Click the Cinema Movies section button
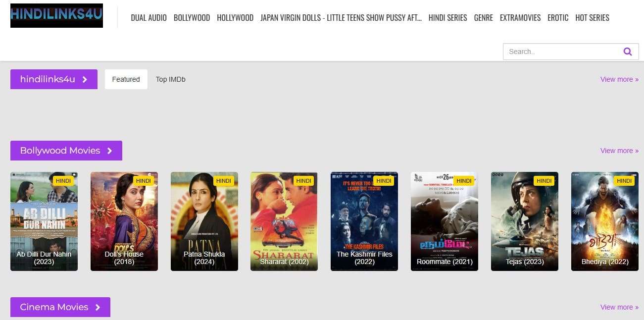The image size is (644, 320). [x=60, y=307]
